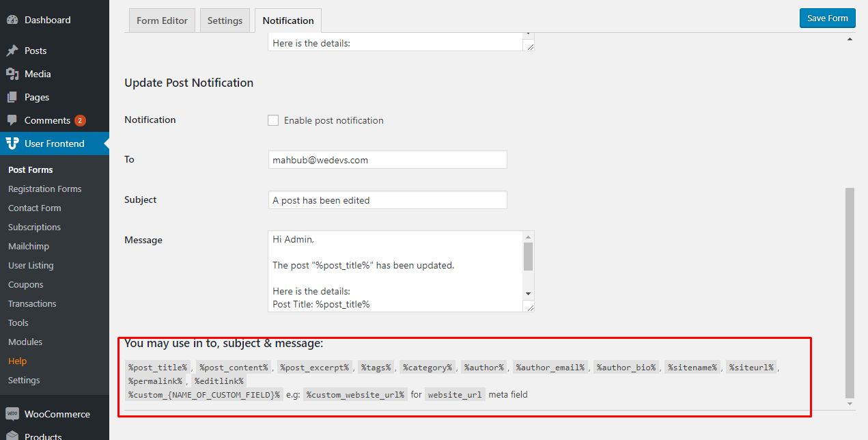The image size is (868, 440).
Task: Click the Save Form button
Action: [827, 18]
